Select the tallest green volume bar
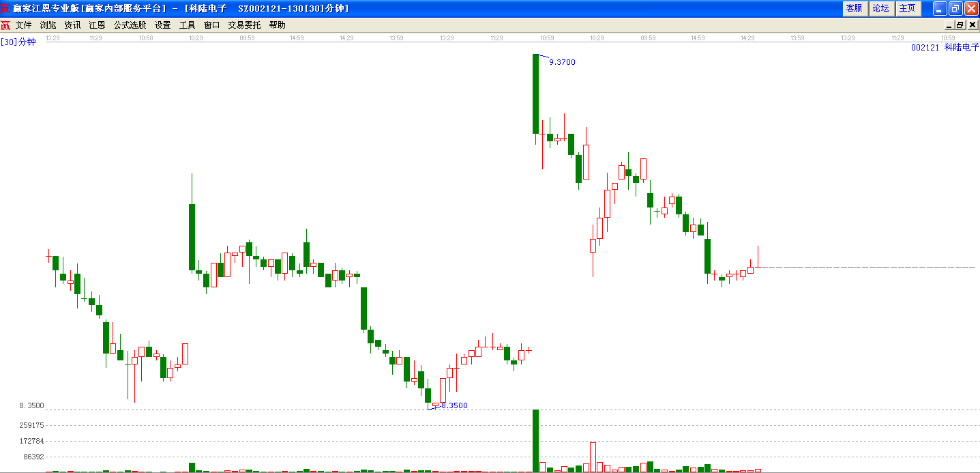 coord(536,441)
